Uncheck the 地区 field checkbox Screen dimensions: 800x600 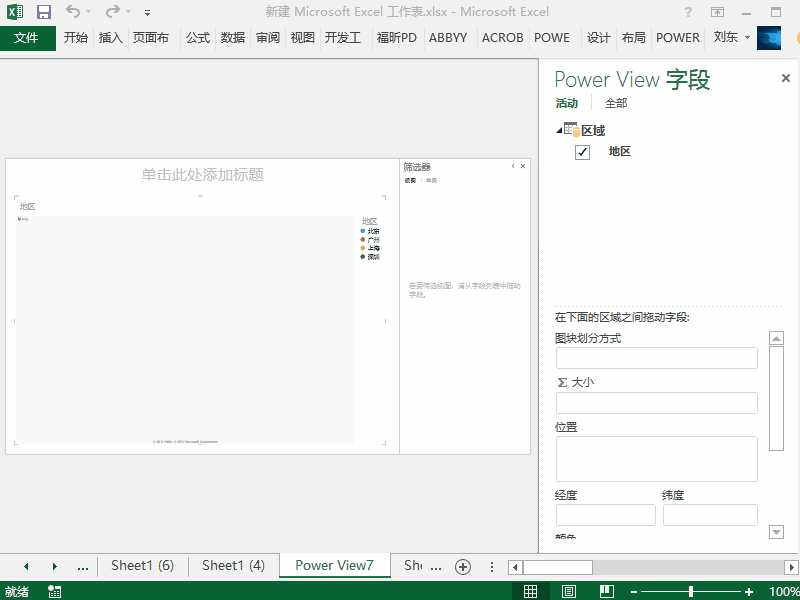pos(582,152)
